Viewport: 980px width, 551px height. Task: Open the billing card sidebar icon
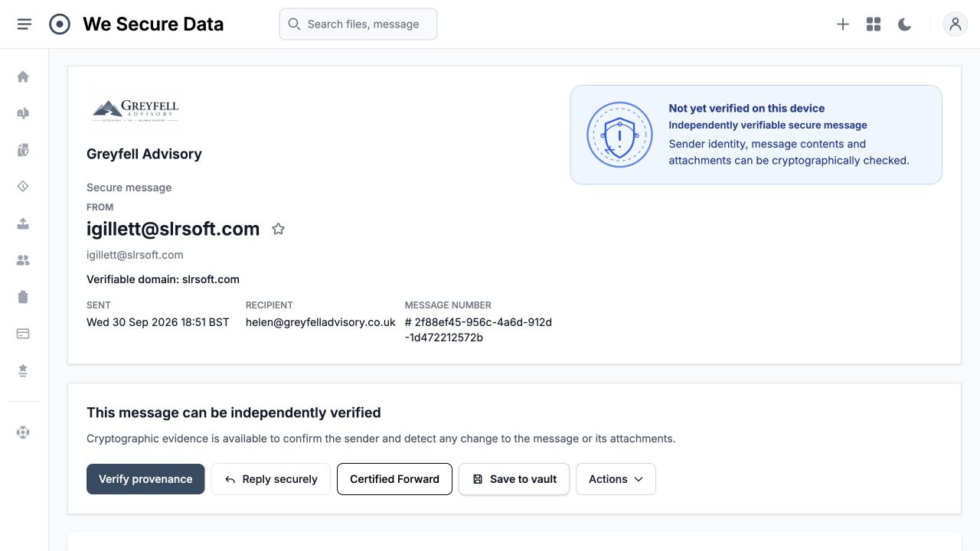point(23,334)
